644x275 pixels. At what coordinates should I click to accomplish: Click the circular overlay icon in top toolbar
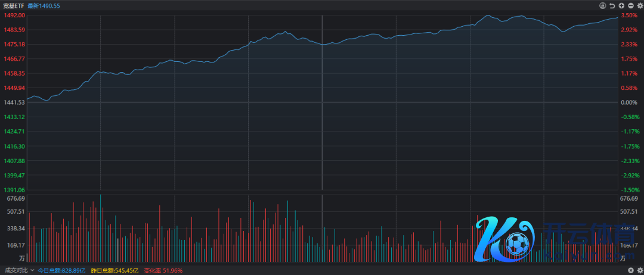pos(602,6)
